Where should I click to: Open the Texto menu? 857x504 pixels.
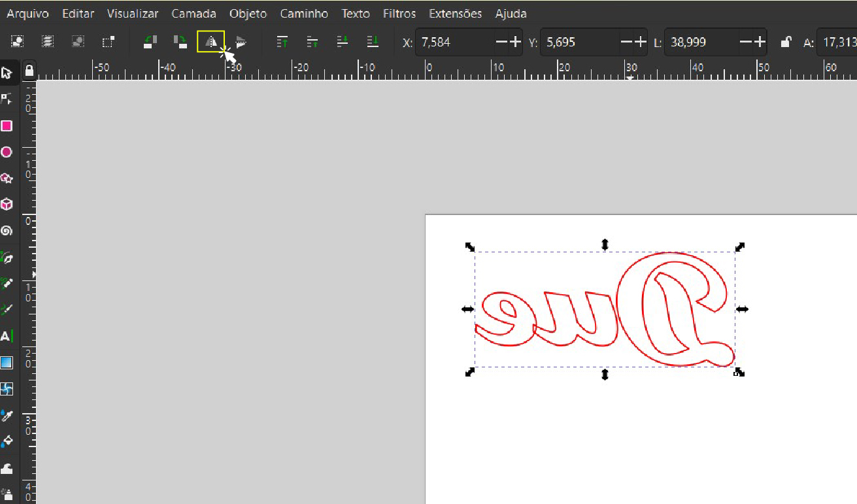pos(356,14)
